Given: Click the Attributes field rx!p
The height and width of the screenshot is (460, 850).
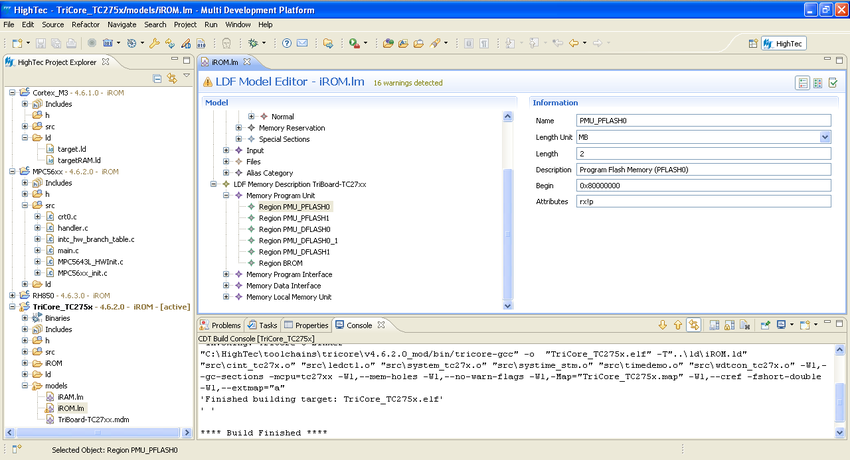Looking at the screenshot, I should pyautogui.click(x=703, y=202).
